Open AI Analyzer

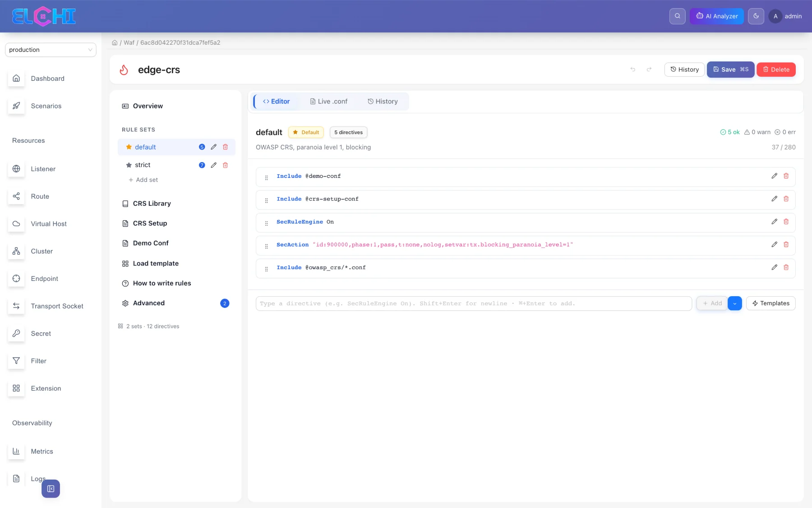click(716, 16)
